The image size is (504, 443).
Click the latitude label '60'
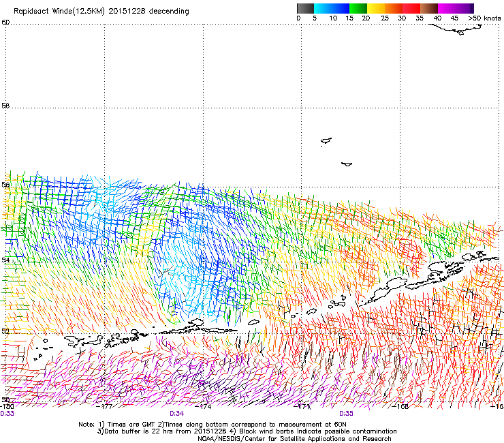(x=5, y=22)
